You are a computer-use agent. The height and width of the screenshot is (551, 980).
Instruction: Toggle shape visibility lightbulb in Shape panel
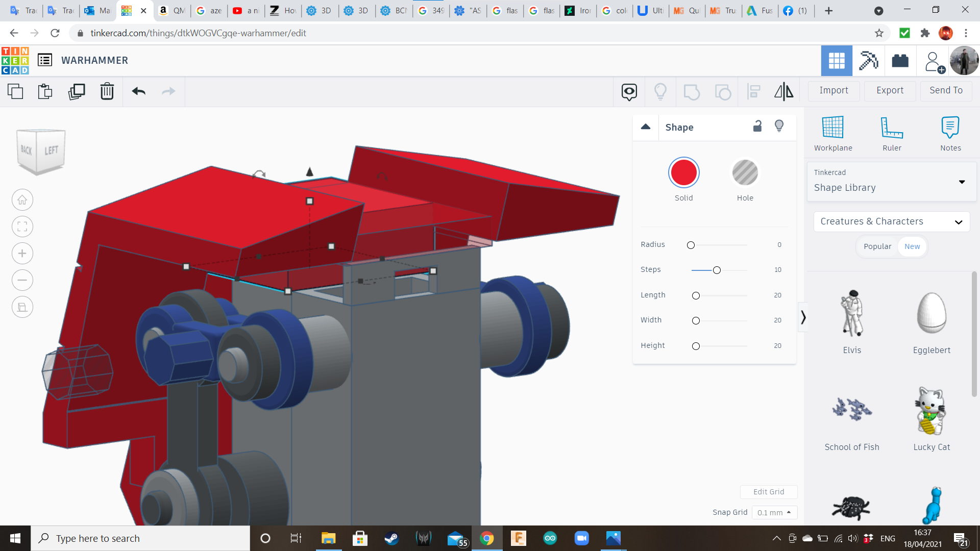779,127
